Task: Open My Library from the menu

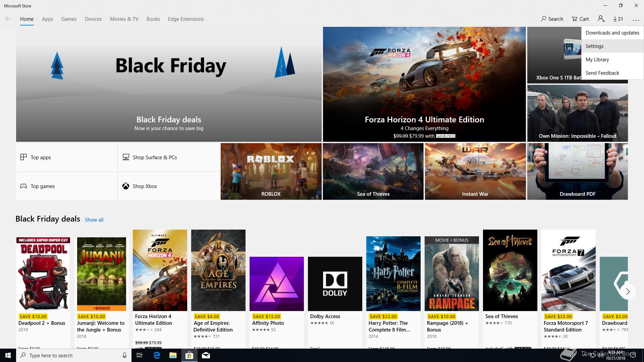Action: coord(612,59)
